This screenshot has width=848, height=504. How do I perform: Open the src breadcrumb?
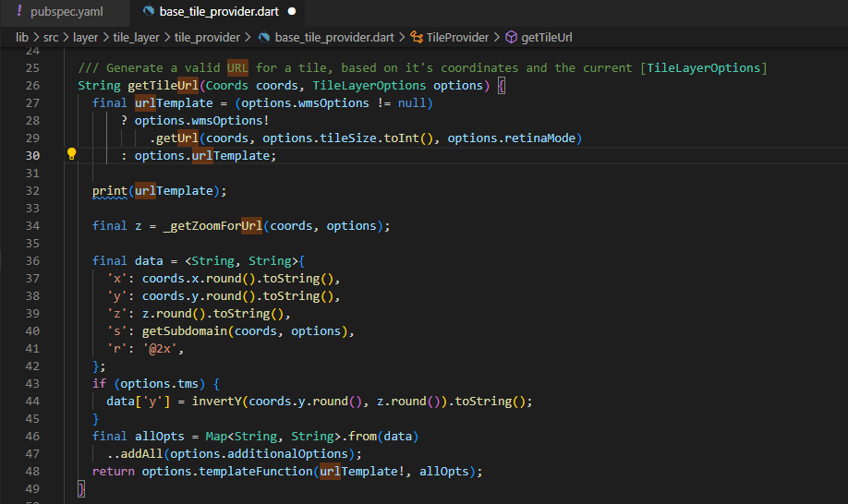(51, 37)
